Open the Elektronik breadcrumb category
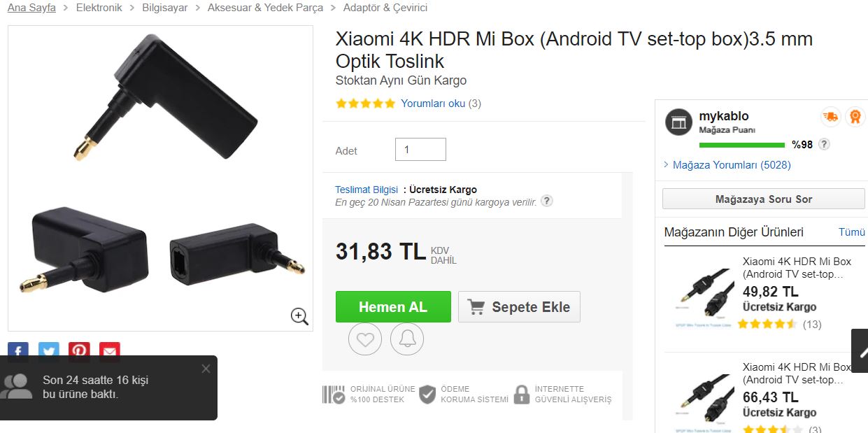Viewport: 868px width, 433px height. [99, 8]
